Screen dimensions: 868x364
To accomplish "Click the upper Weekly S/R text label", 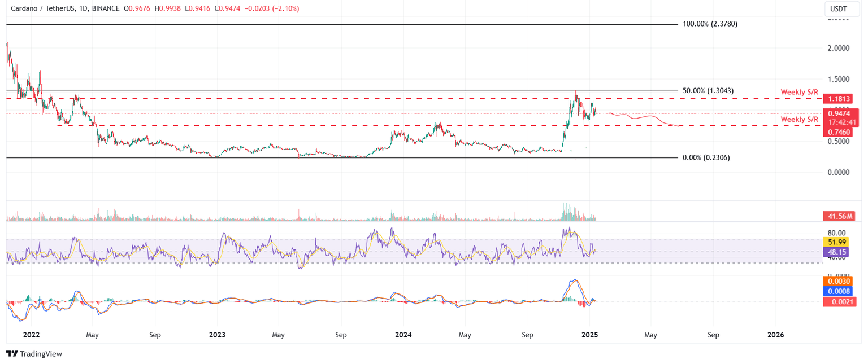I will click(800, 91).
